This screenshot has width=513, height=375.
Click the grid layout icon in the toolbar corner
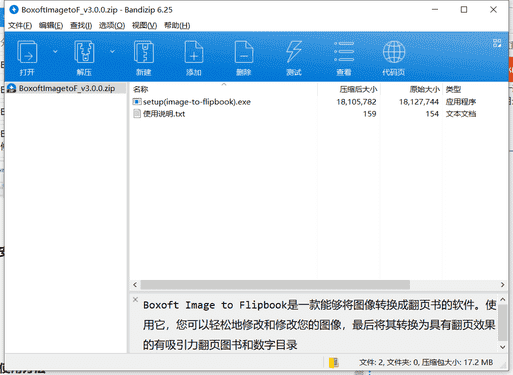tap(497, 43)
